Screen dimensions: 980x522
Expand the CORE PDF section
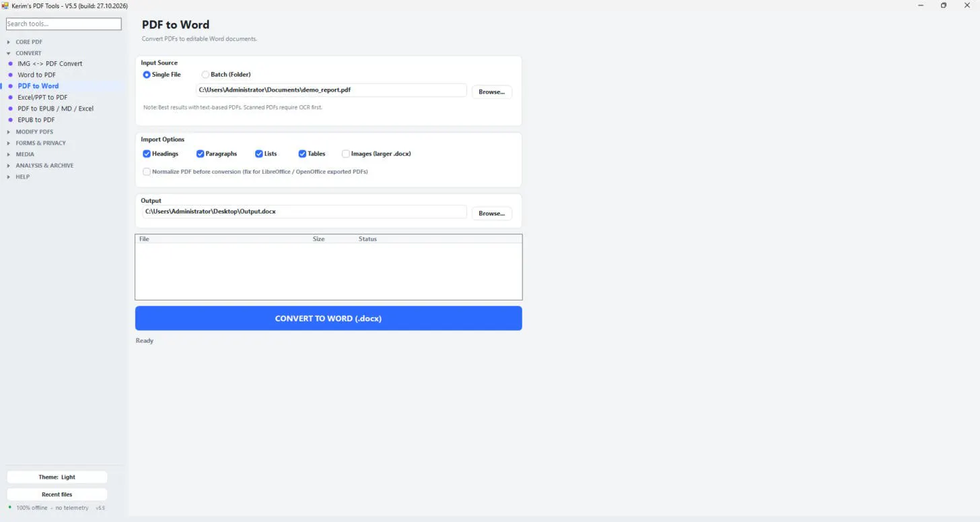point(29,42)
